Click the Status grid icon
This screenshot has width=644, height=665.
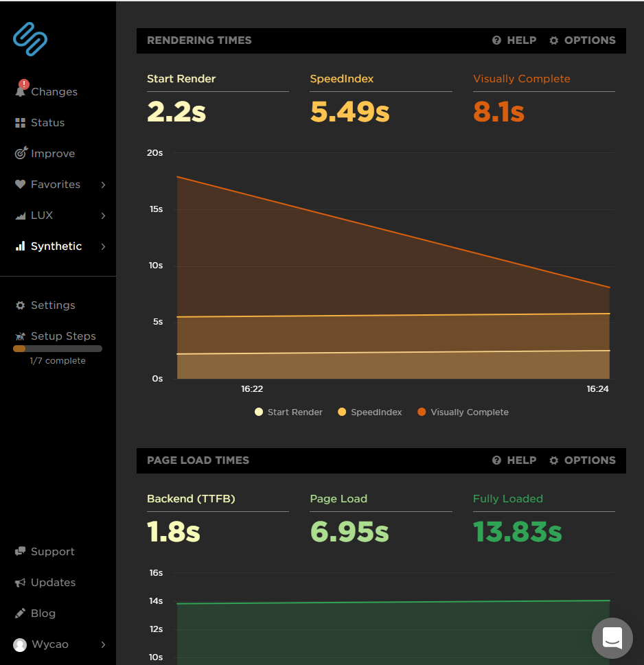pos(20,123)
